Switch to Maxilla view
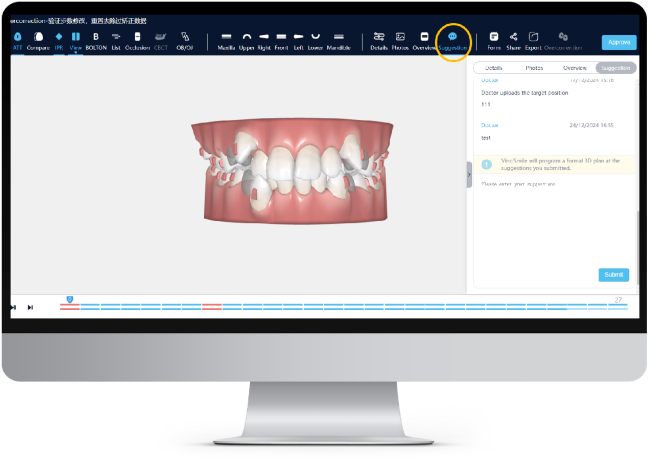 pos(226,39)
